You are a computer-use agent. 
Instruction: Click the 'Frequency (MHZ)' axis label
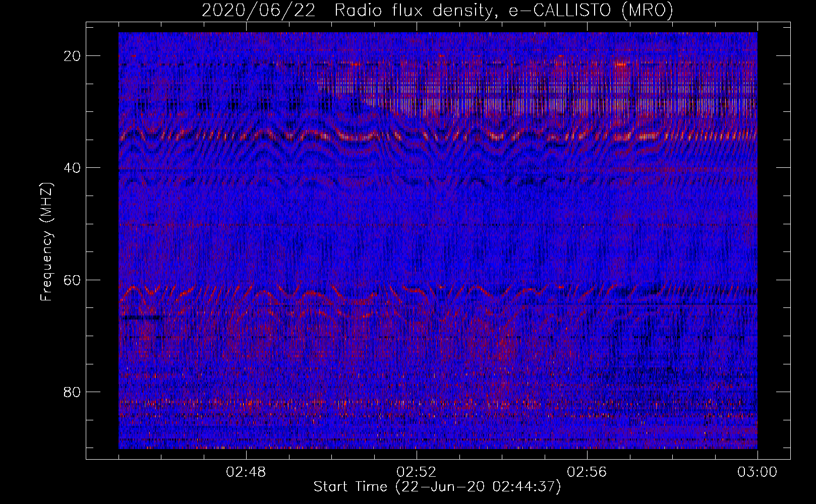(x=46, y=242)
